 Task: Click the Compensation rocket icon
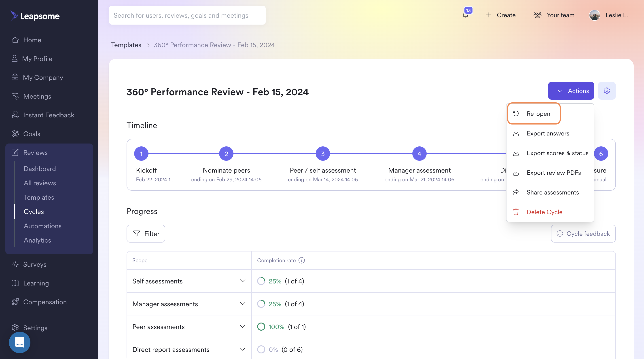click(15, 302)
